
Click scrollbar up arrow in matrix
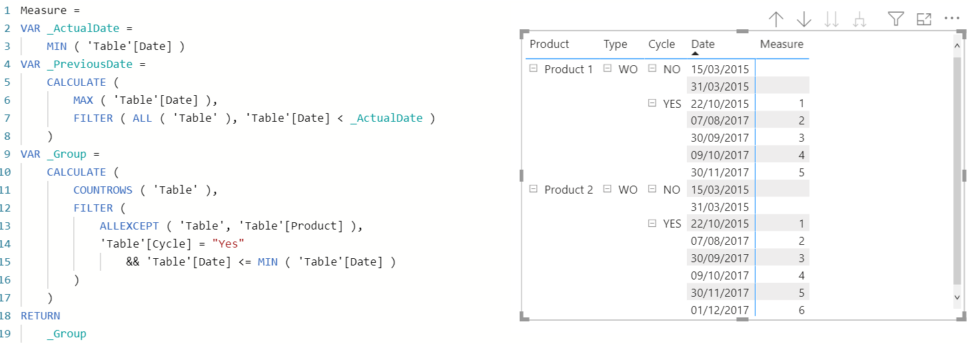957,45
